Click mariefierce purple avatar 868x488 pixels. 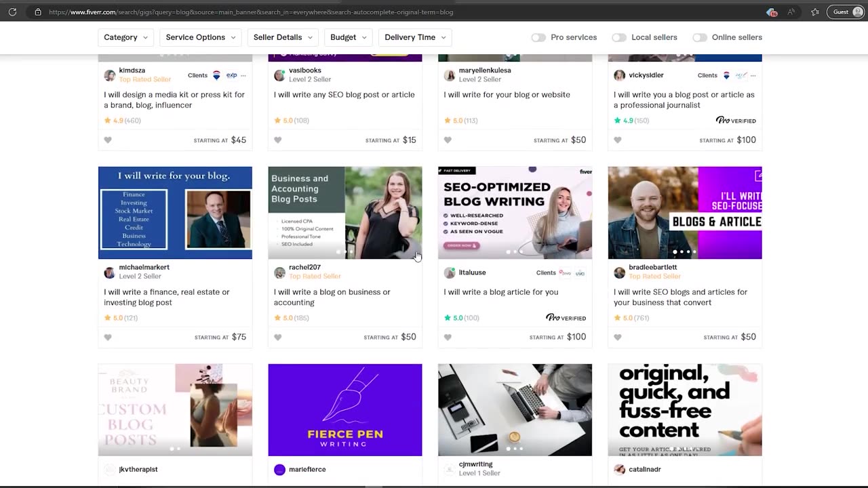(279, 470)
